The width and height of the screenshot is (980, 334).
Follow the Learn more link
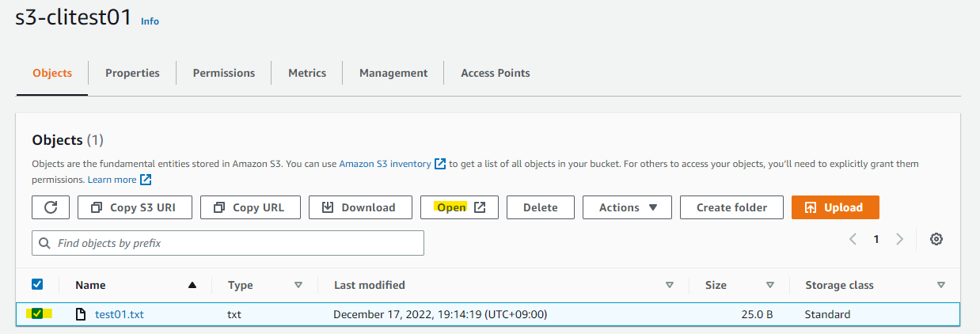pos(112,180)
